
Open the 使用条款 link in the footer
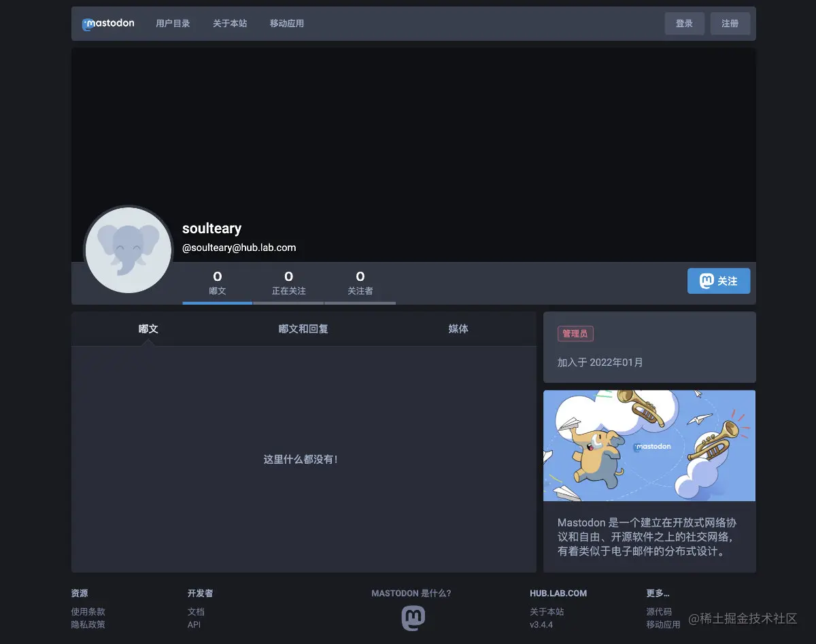click(x=88, y=611)
